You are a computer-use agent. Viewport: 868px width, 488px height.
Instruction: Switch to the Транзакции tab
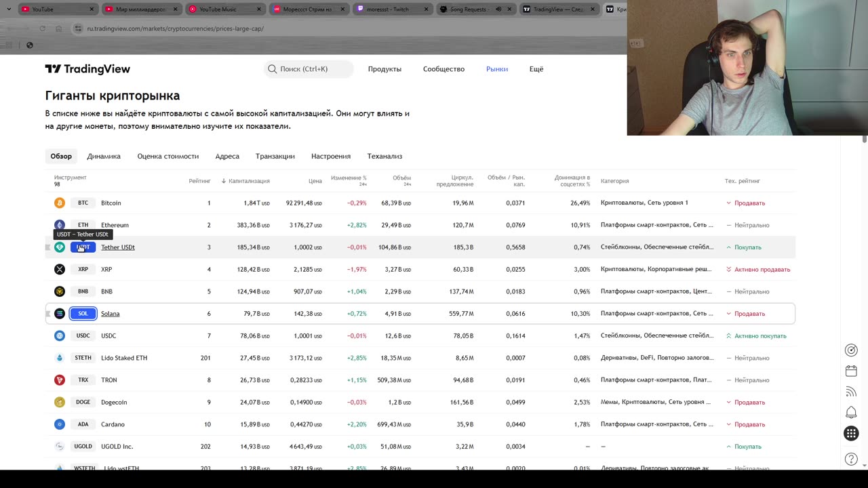coord(275,156)
